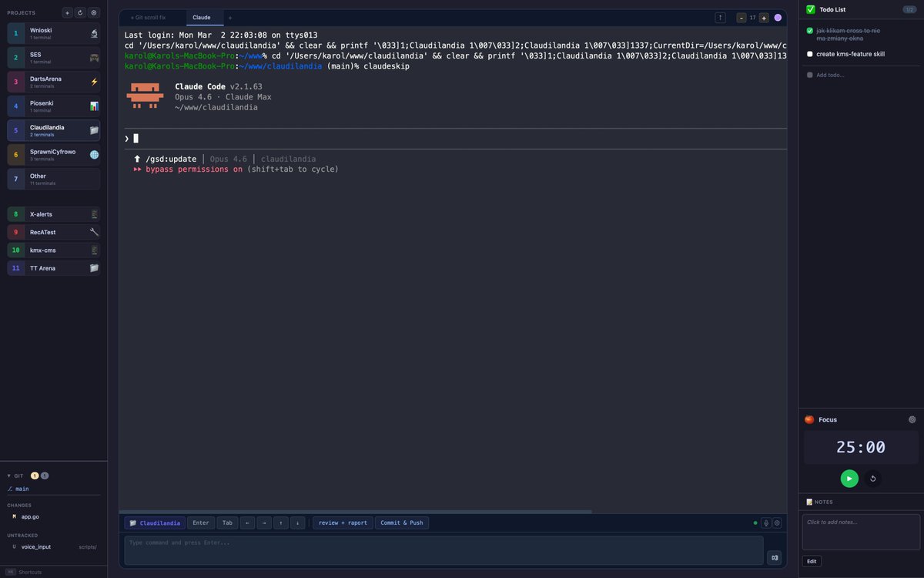Open the Other group with 11 terminals
This screenshot has height=578, width=924.
54,179
